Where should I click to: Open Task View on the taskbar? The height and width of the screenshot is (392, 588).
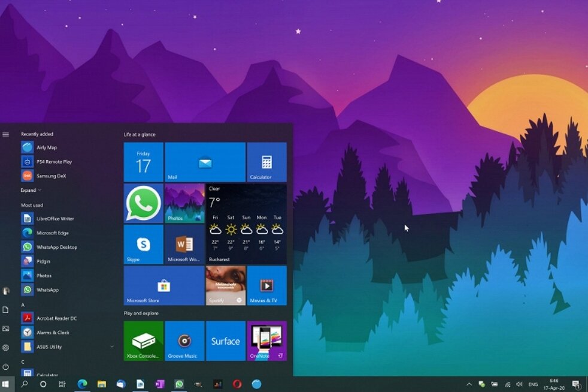point(62,384)
